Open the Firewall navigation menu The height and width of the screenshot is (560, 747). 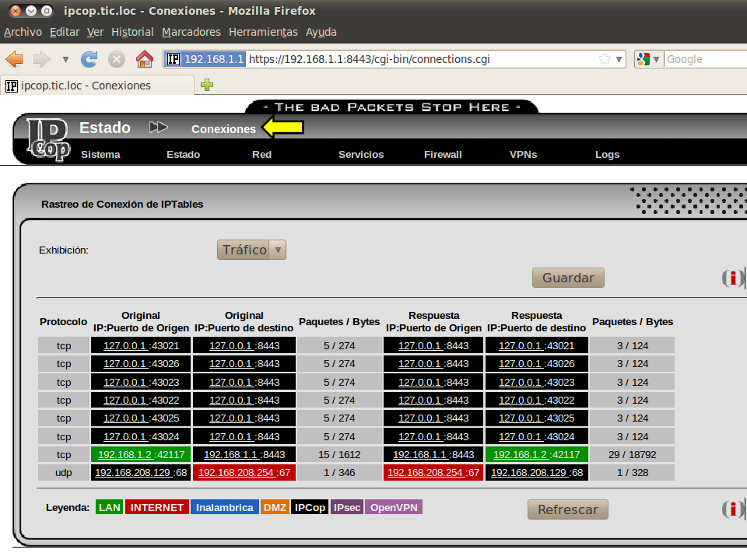tap(443, 154)
